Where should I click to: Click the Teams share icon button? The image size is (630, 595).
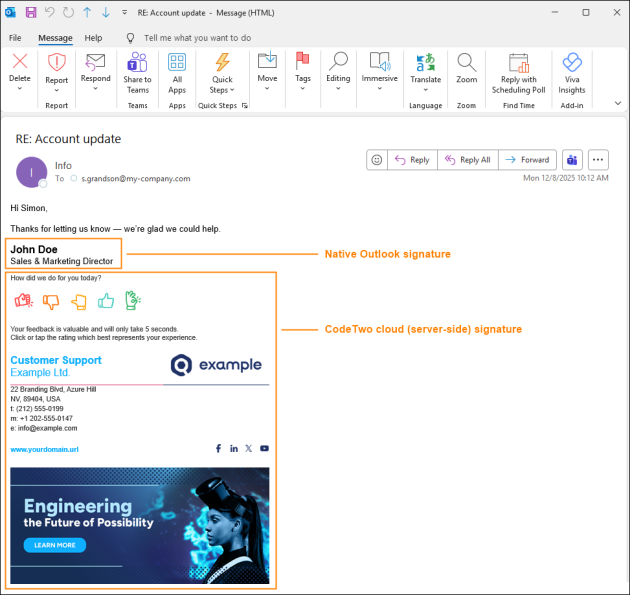coord(572,160)
